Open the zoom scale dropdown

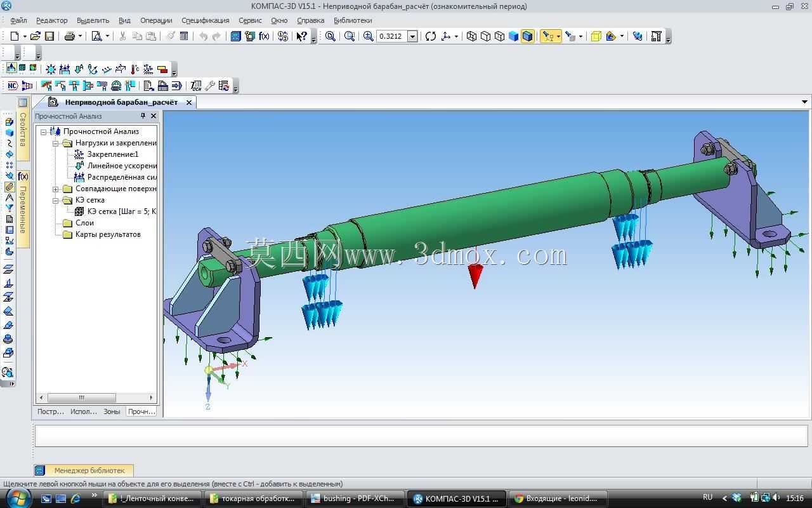click(x=412, y=36)
